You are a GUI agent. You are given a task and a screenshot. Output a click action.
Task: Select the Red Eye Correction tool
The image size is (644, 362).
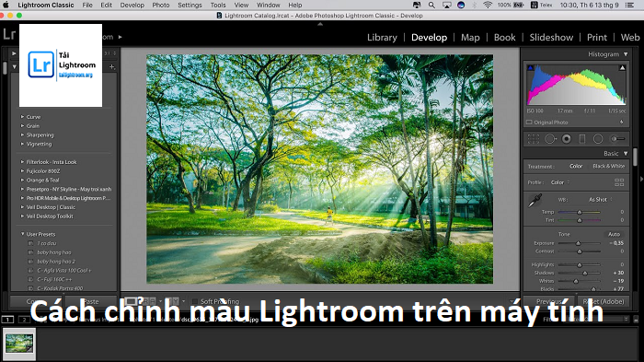567,139
